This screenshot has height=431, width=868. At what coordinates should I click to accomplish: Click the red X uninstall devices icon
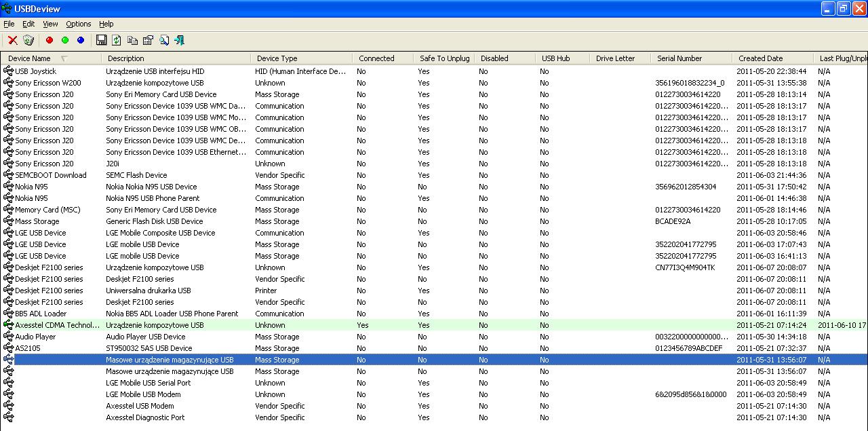pyautogui.click(x=12, y=40)
